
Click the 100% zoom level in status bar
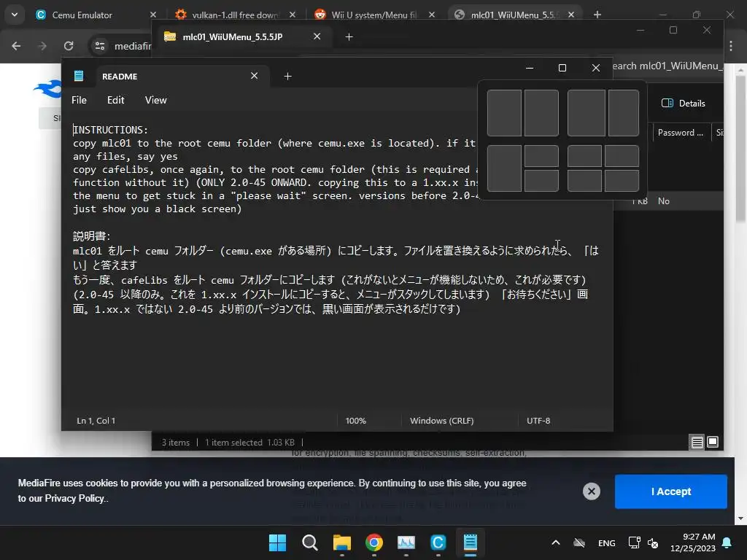pos(355,421)
